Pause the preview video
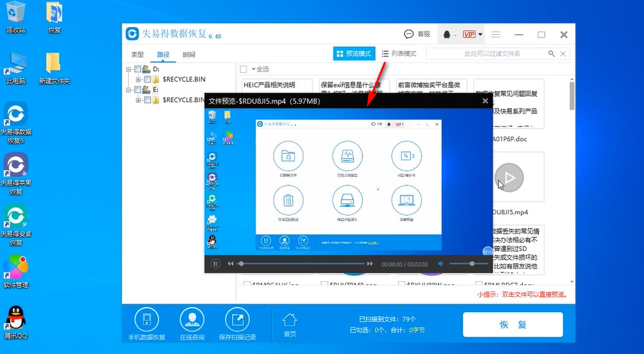This screenshot has width=644, height=354. pyautogui.click(x=215, y=264)
